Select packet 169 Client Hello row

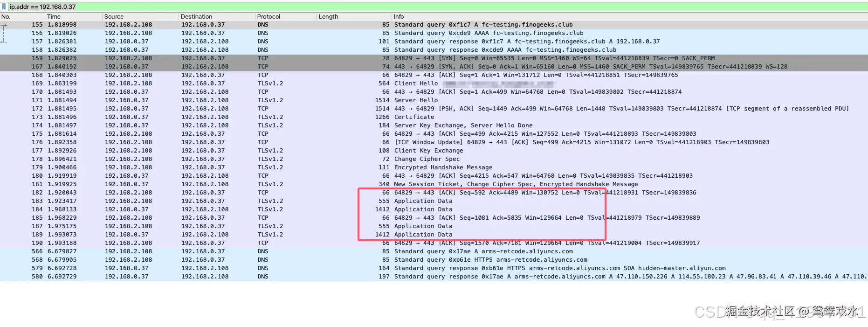tap(434, 83)
